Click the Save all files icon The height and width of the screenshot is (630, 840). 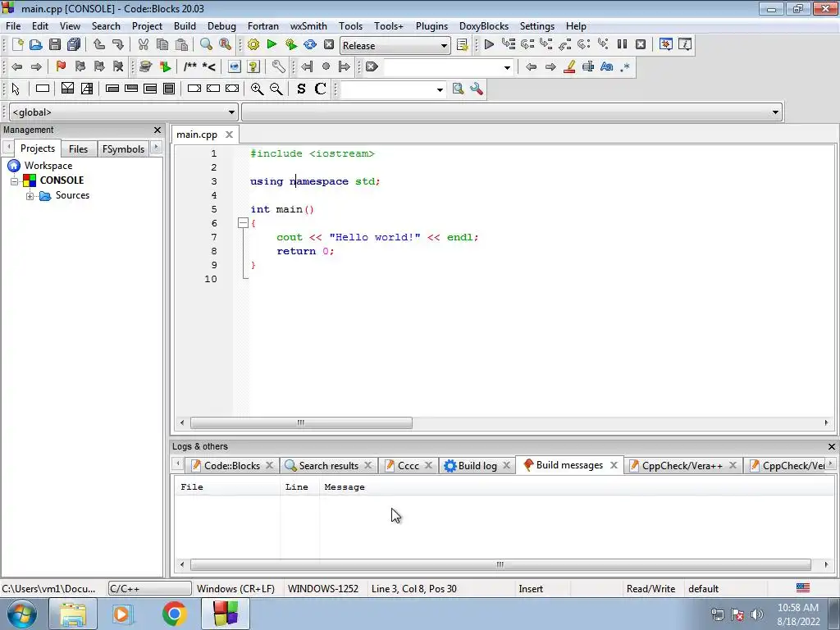[x=74, y=44]
